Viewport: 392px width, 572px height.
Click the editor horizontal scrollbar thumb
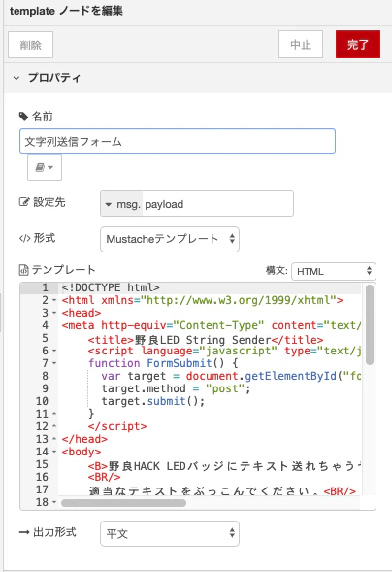(124, 503)
